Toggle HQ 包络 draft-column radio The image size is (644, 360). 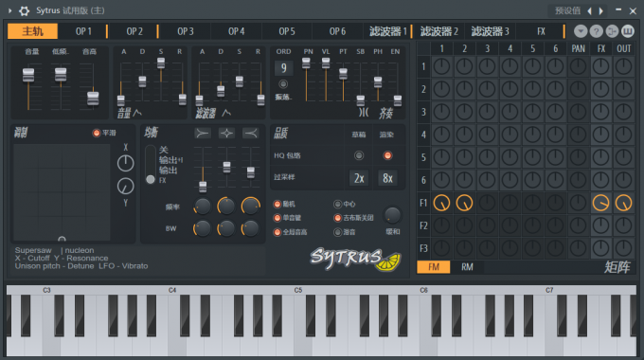pos(359,155)
